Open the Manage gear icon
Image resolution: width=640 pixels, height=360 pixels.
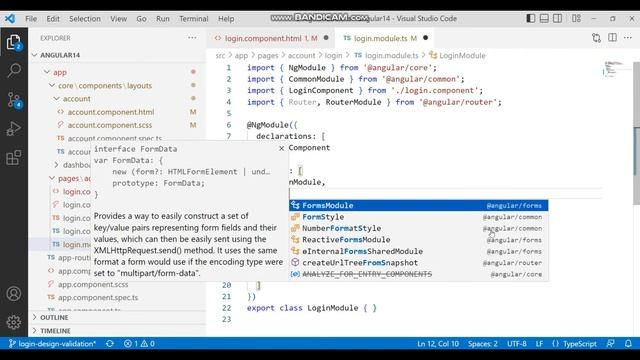(13, 322)
